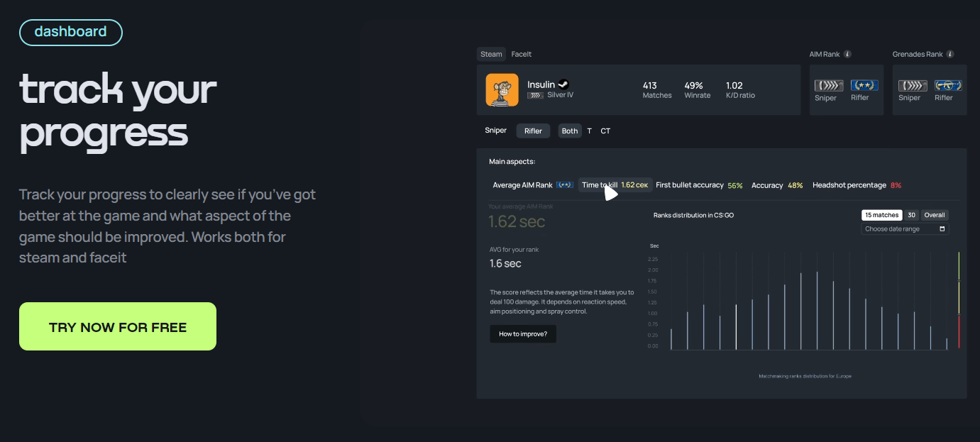Viewport: 980px width, 442px height.
Task: Click the Time to kill 1.62 sec stat
Action: pos(615,184)
